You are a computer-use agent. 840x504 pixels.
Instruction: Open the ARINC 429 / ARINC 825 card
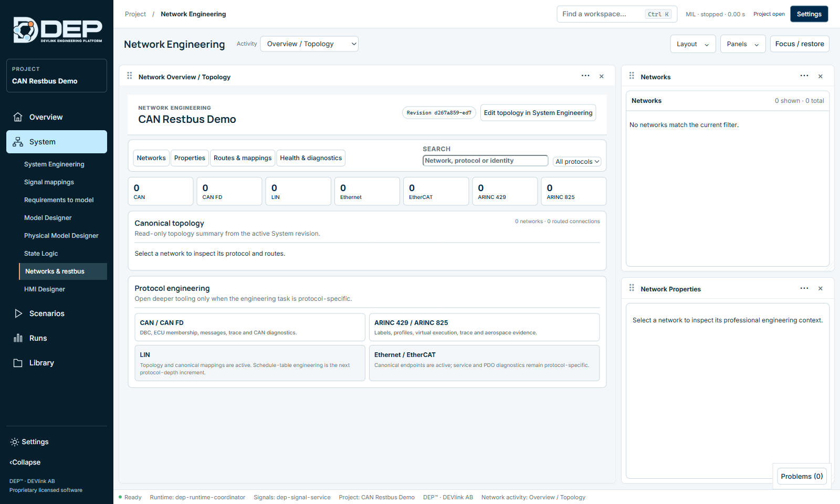click(x=484, y=327)
